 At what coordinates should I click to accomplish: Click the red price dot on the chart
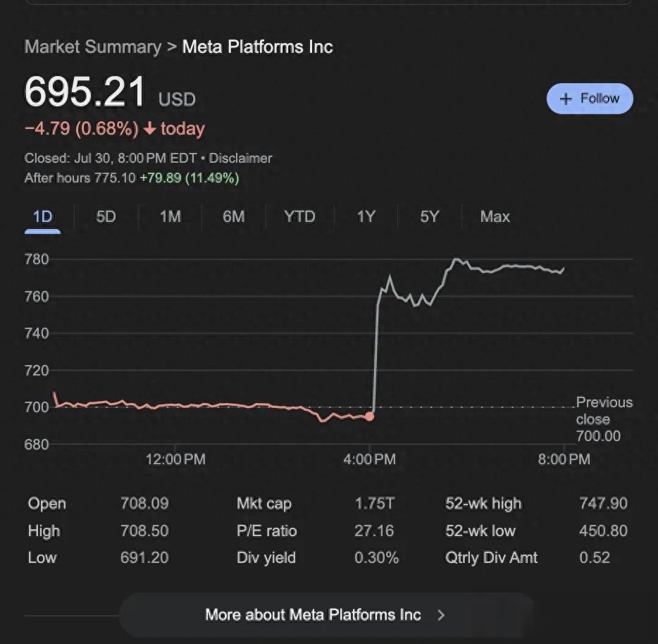[x=370, y=416]
